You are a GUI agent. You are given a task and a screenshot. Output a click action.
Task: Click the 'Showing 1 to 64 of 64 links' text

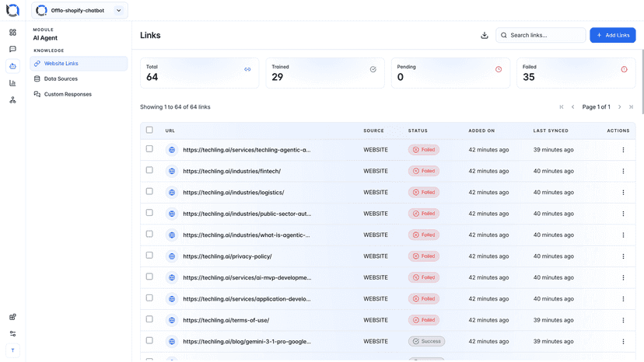(175, 107)
